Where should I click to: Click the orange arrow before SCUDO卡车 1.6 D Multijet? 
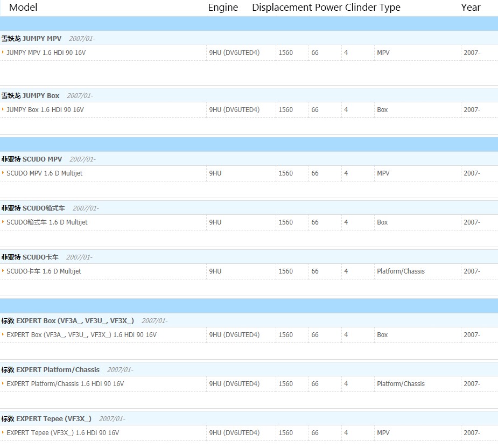[x=3, y=271]
